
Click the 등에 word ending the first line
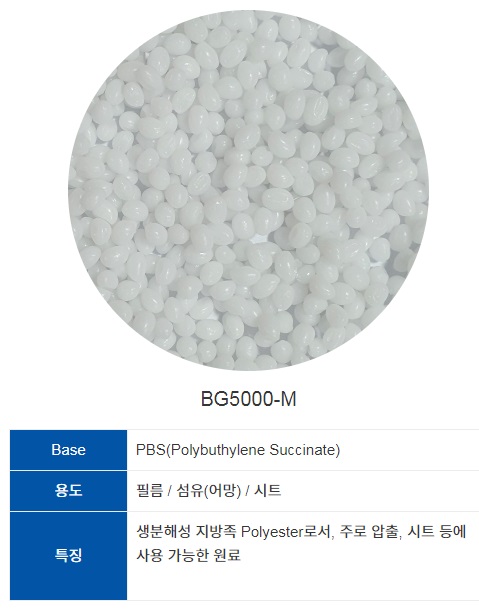453,532
